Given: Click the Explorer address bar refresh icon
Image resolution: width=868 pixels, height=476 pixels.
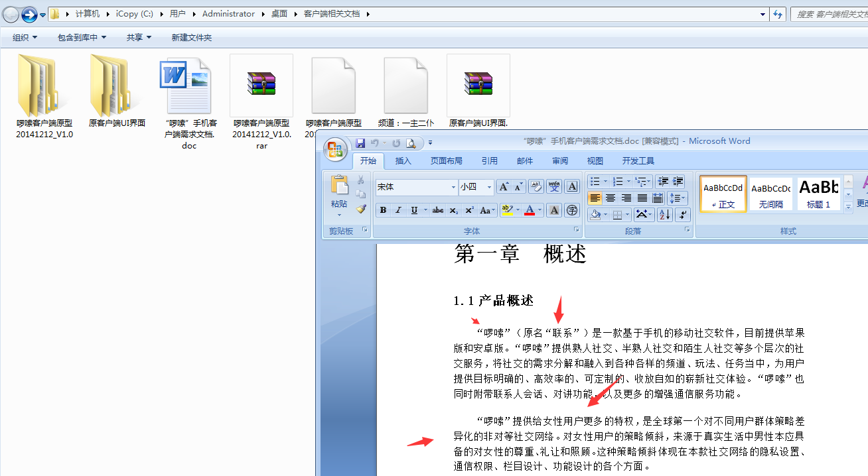Looking at the screenshot, I should pos(778,14).
